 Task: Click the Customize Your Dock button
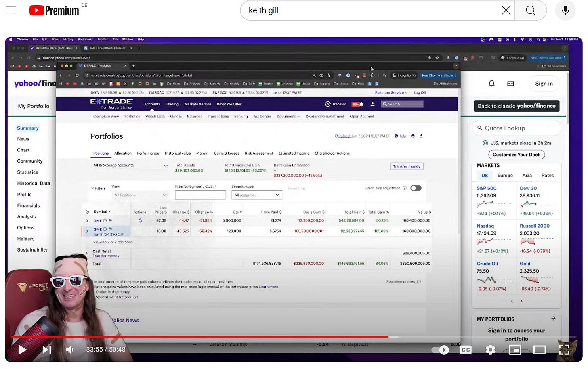pos(516,155)
